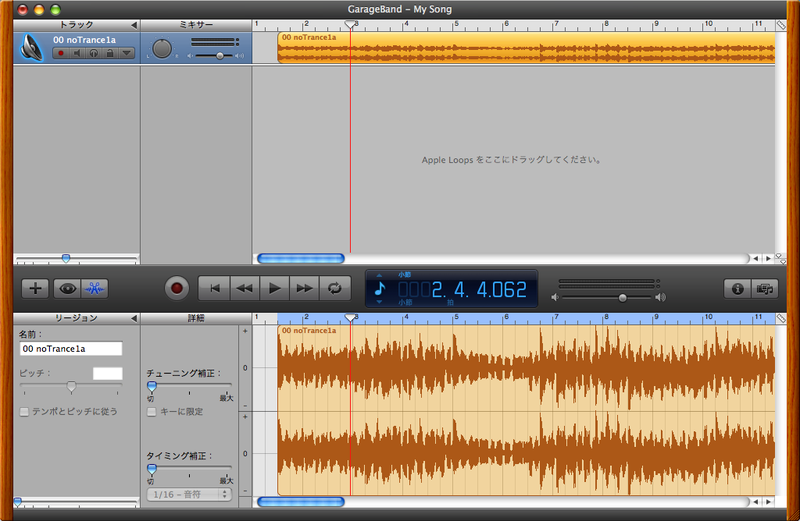Click the mixer column header
800x521 pixels.
pyautogui.click(x=196, y=25)
